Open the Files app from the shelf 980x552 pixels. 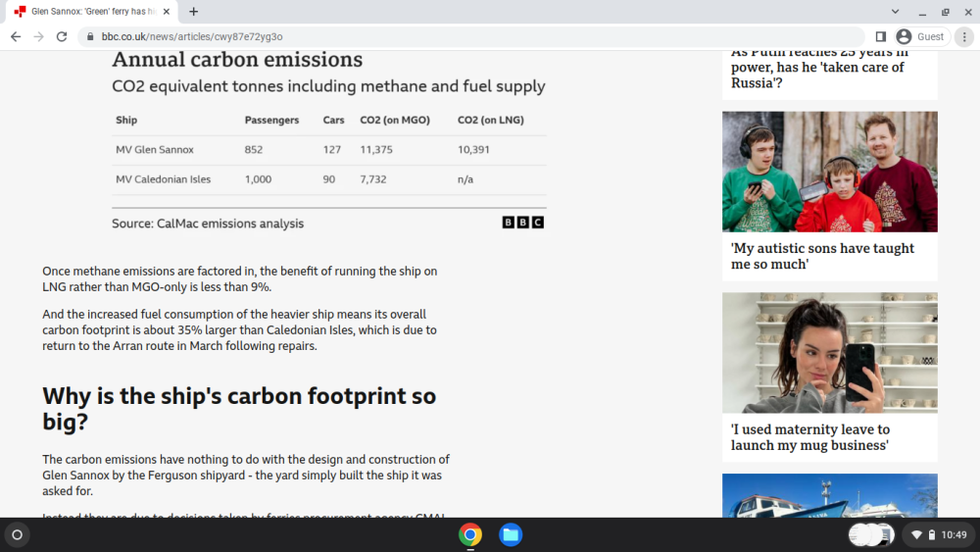click(510, 534)
